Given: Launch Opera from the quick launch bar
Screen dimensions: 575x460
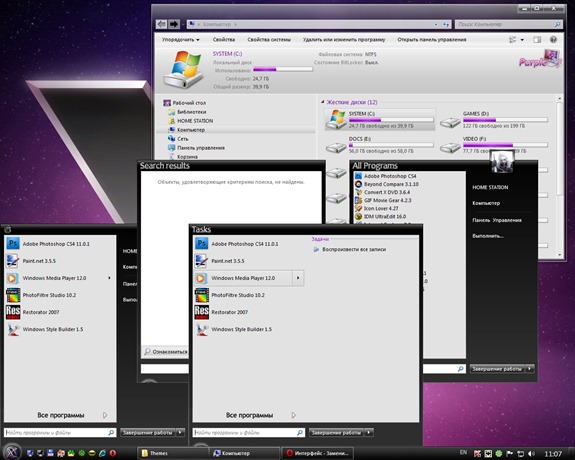Looking at the screenshot, I should [x=113, y=453].
